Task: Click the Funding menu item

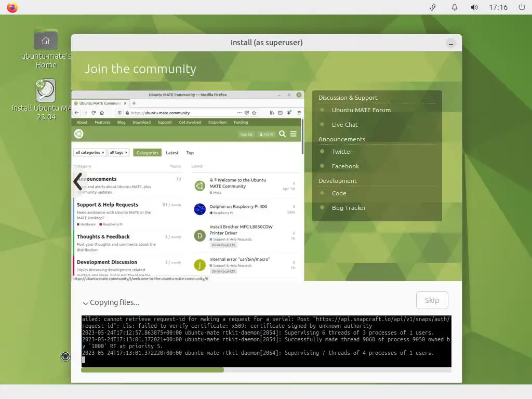Action: 241,123
